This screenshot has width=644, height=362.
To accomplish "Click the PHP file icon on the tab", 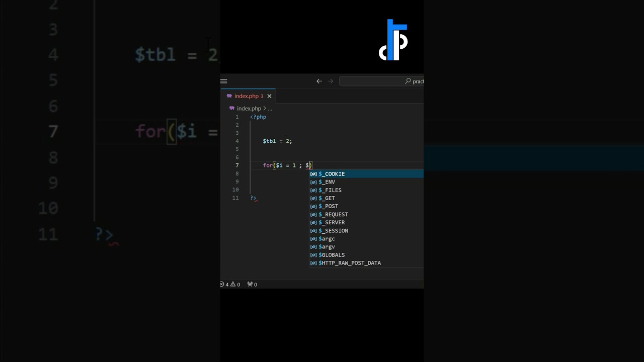I will (x=229, y=96).
